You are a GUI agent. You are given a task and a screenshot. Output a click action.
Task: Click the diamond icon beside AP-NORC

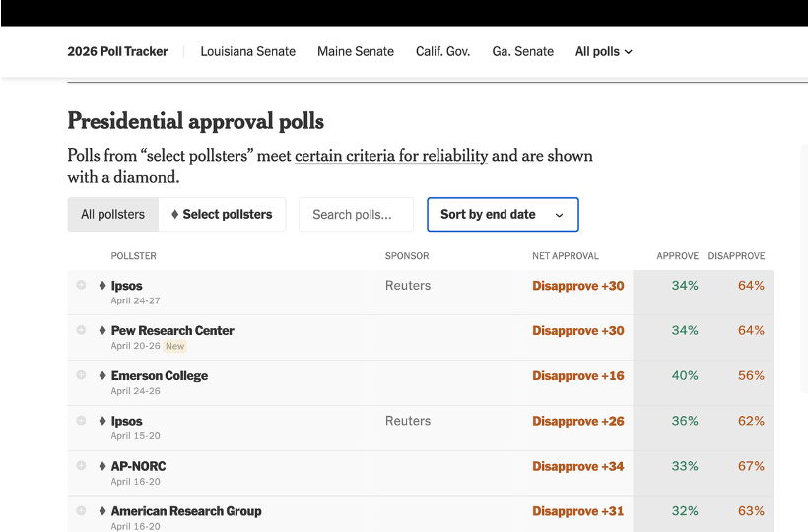(102, 466)
